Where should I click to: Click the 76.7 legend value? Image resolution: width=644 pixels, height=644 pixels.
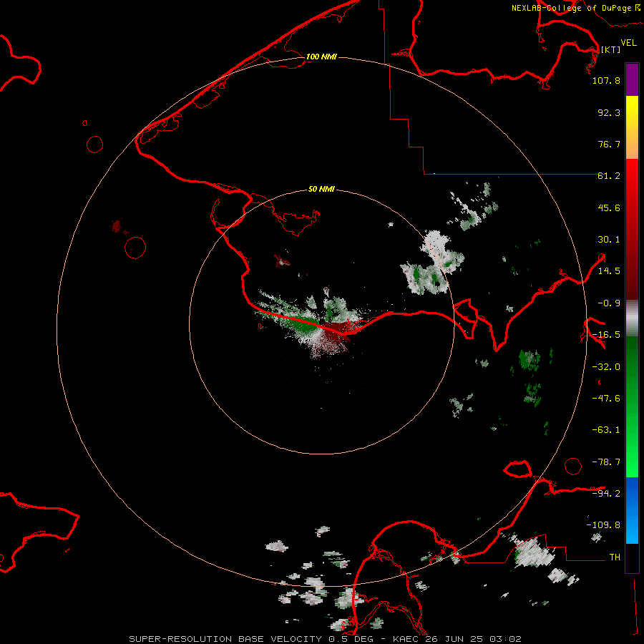tap(609, 144)
